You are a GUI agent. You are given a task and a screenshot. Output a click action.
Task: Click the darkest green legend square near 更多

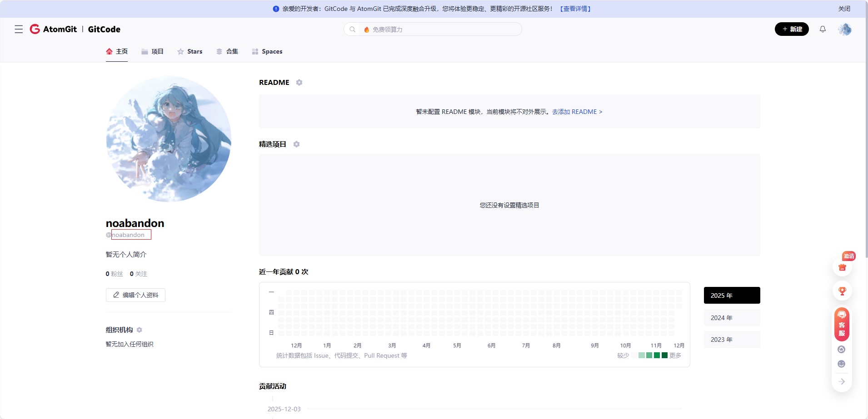[664, 355]
